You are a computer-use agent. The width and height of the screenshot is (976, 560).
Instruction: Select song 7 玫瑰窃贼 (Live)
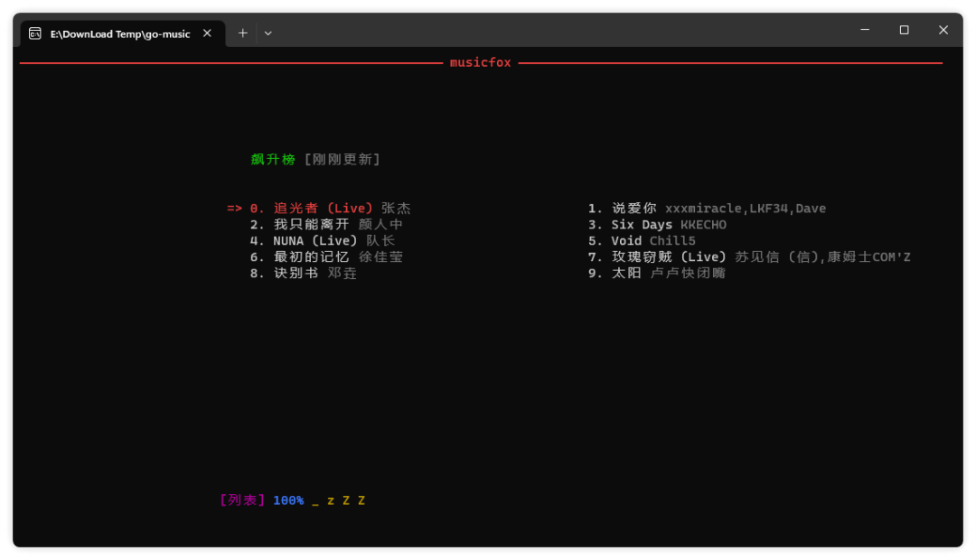[x=657, y=257]
